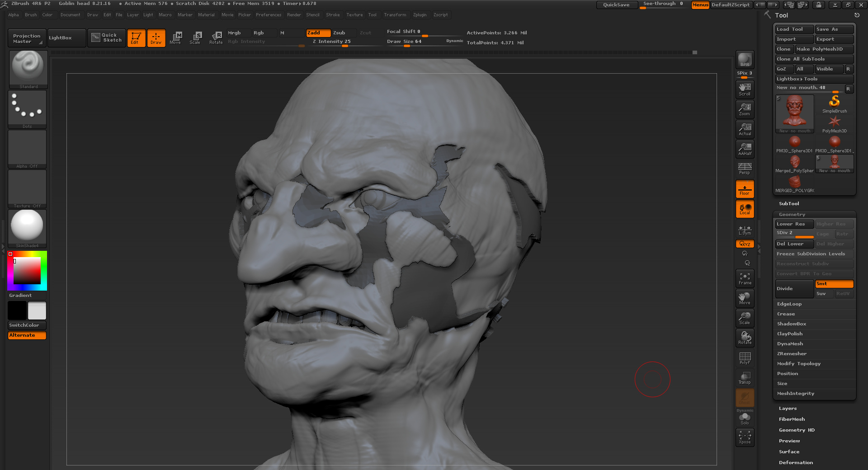Expand the EdgeLoop section
This screenshot has width=868, height=470.
(x=789, y=304)
